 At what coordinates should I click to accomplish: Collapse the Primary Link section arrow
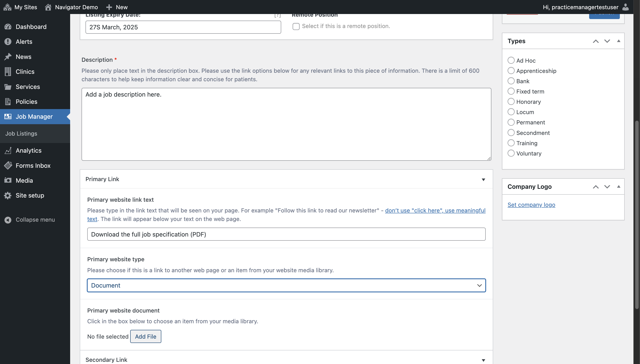pyautogui.click(x=483, y=180)
